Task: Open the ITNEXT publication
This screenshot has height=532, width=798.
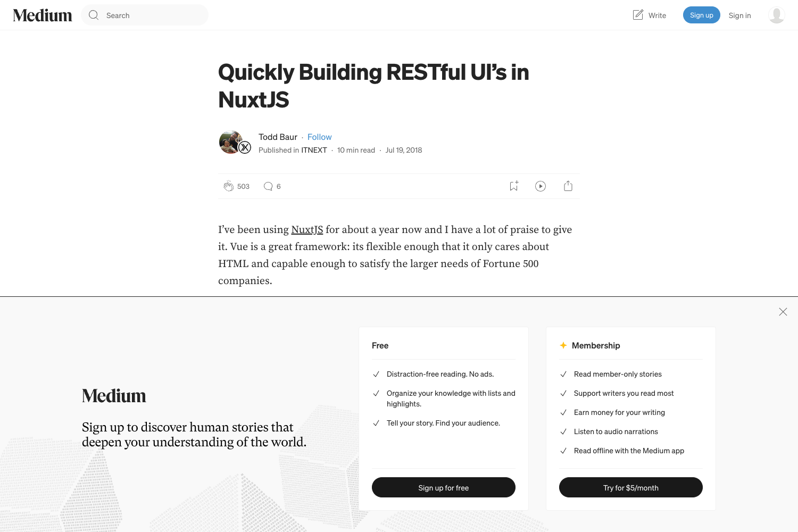Action: (x=314, y=150)
